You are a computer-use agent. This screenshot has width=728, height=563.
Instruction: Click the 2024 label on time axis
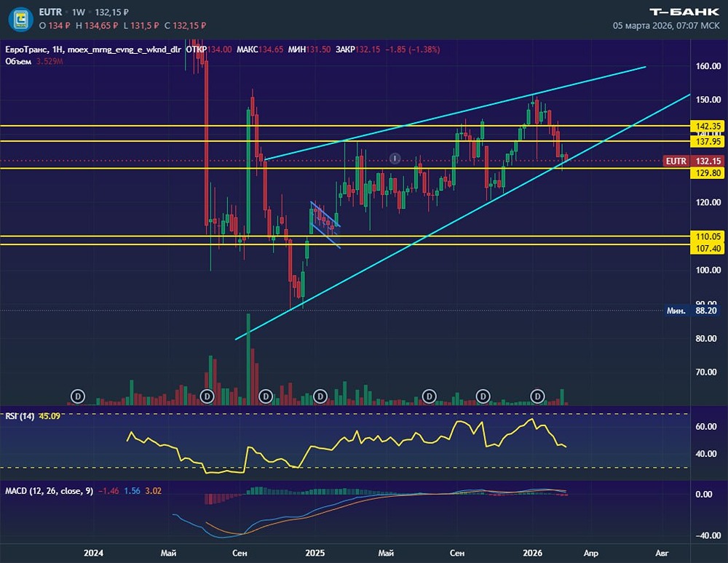click(x=93, y=553)
